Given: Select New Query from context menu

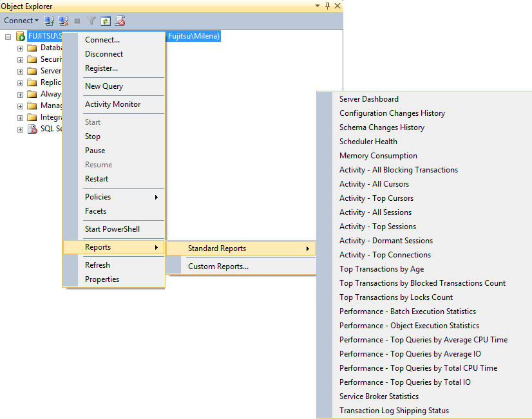Looking at the screenshot, I should (x=104, y=86).
